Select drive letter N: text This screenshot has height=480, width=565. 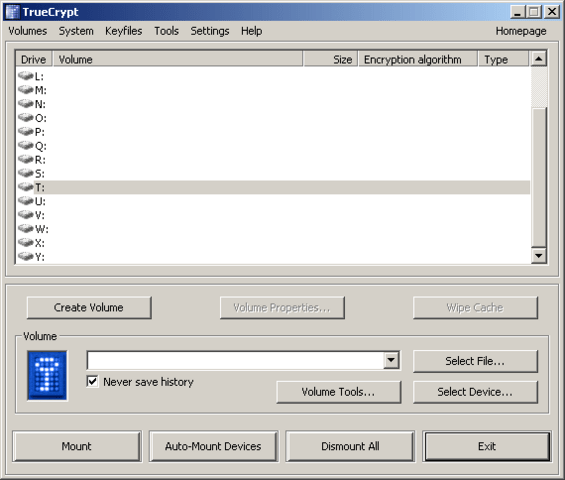coord(40,104)
